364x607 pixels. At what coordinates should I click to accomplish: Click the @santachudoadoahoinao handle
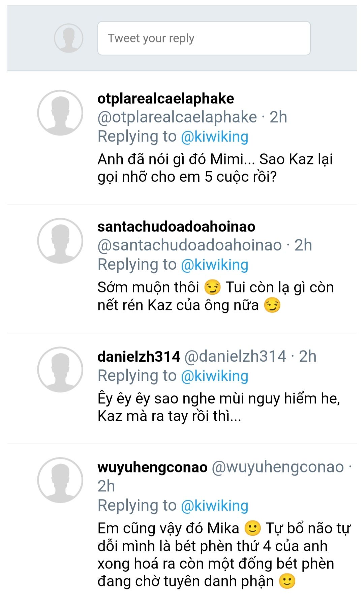click(x=190, y=245)
